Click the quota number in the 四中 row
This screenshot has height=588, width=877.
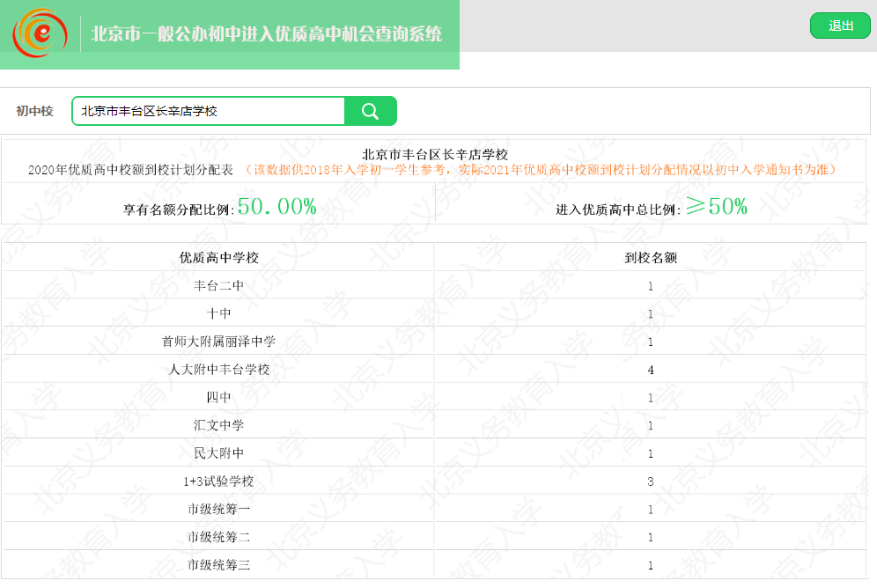tap(651, 398)
